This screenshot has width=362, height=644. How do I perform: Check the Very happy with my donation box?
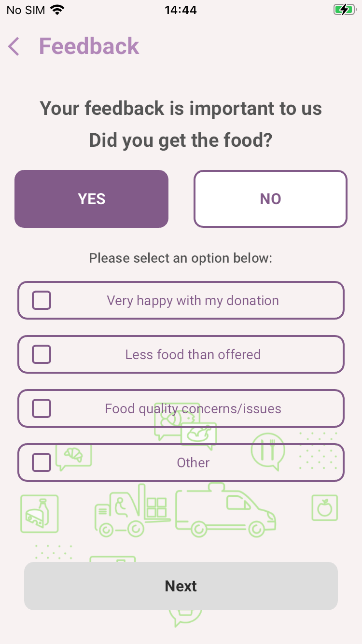point(42,300)
